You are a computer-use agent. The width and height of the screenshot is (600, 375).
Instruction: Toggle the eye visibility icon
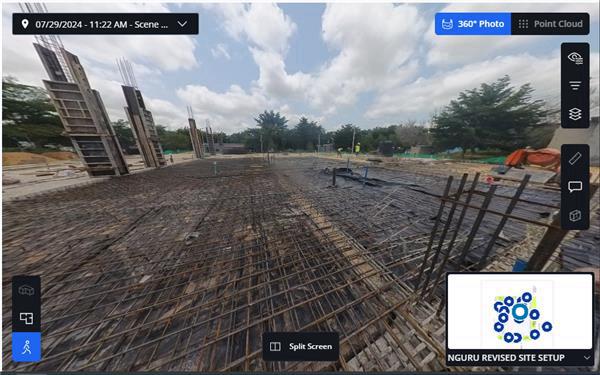pyautogui.click(x=575, y=58)
